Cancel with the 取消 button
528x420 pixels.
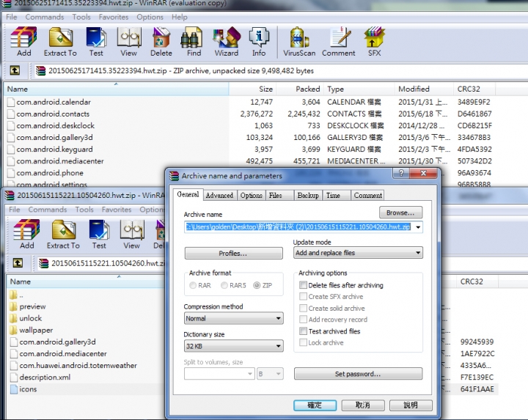(x=363, y=405)
